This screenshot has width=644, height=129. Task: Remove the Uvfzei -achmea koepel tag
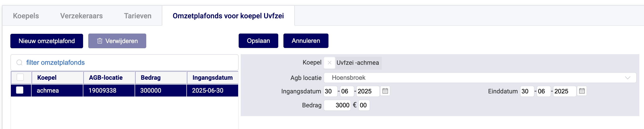[330, 63]
